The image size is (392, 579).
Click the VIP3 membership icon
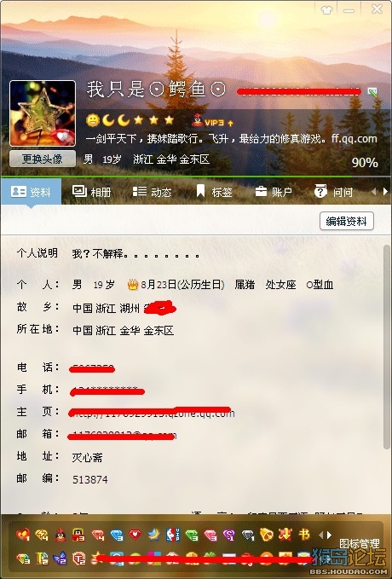point(212,120)
